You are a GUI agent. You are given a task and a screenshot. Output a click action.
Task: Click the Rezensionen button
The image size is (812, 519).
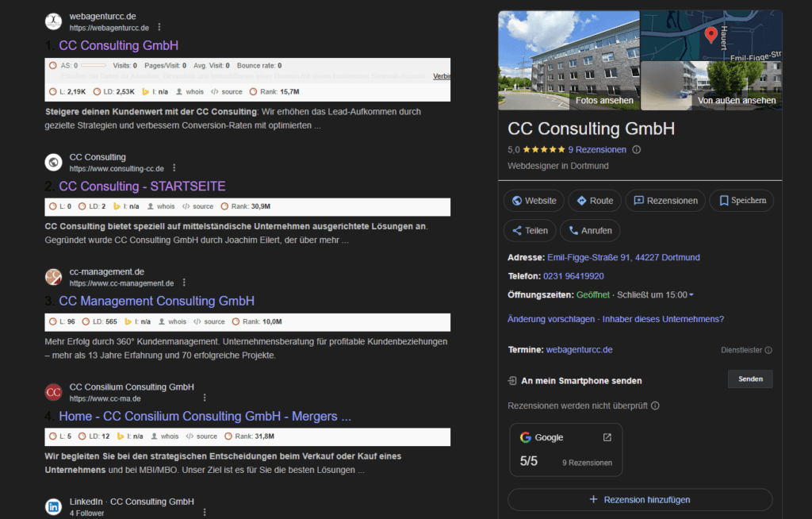click(x=665, y=201)
